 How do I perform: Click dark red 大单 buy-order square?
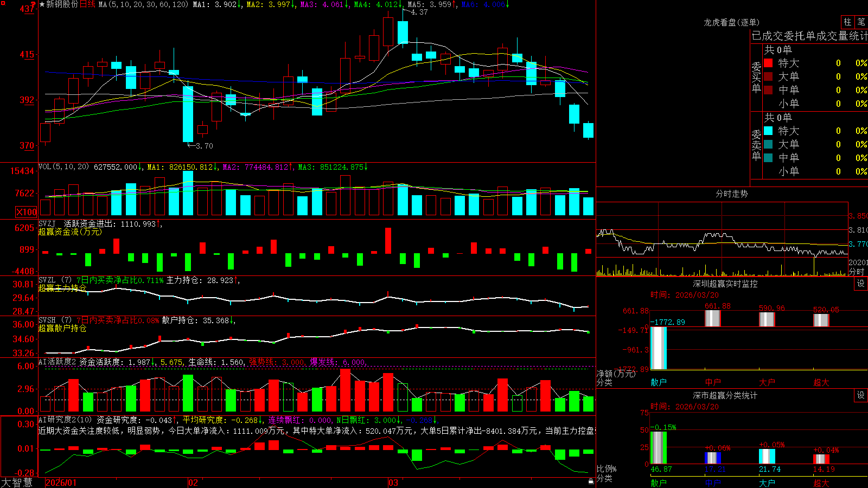[768, 76]
